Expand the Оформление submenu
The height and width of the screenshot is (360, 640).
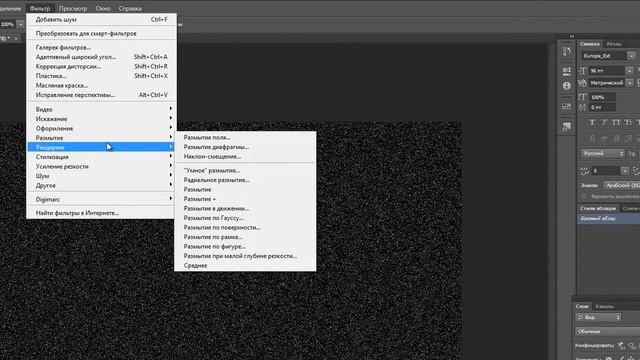pyautogui.click(x=102, y=128)
